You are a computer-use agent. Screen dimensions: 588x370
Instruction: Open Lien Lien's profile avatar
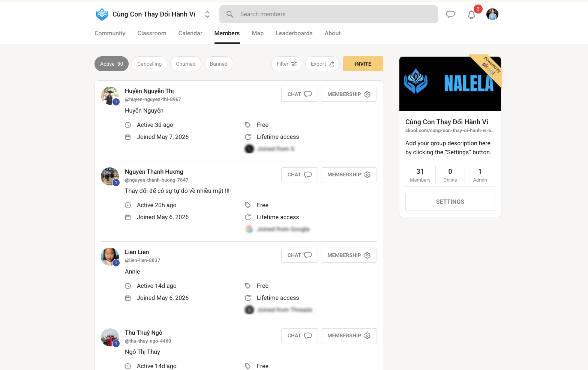pos(110,257)
